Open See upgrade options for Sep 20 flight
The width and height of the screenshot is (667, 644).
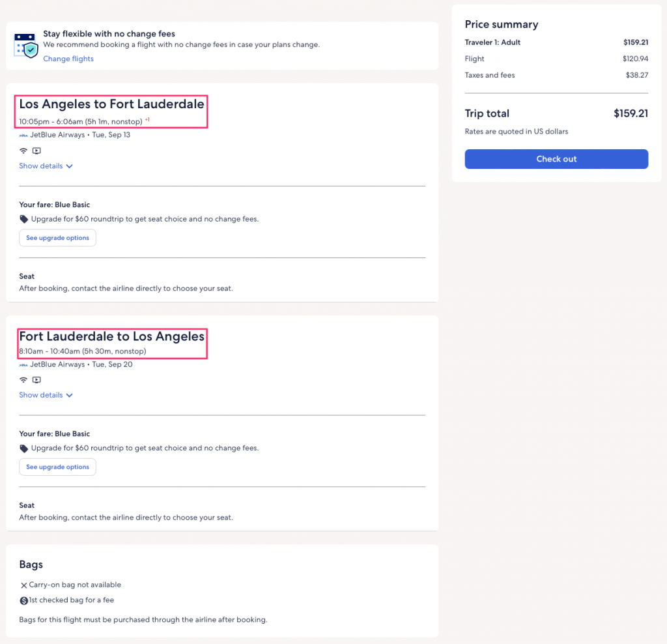(x=57, y=467)
